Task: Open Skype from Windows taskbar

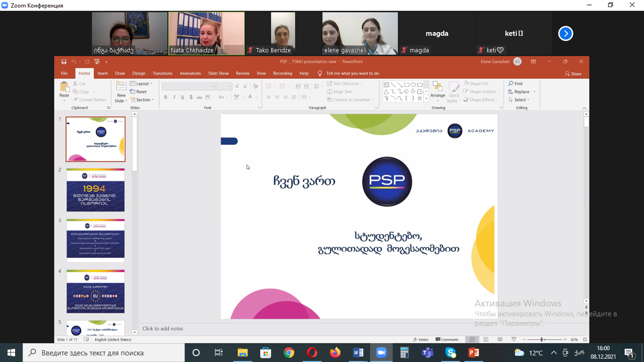Action: [x=450, y=353]
